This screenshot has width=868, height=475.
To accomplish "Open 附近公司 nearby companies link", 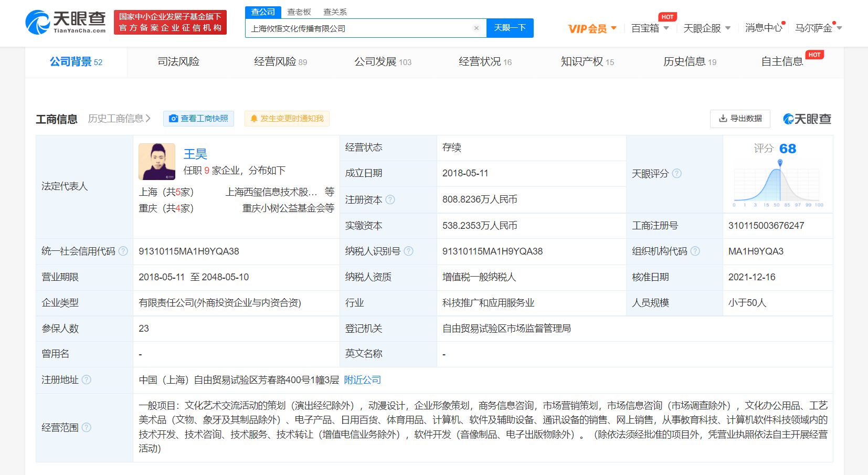I will click(x=363, y=380).
